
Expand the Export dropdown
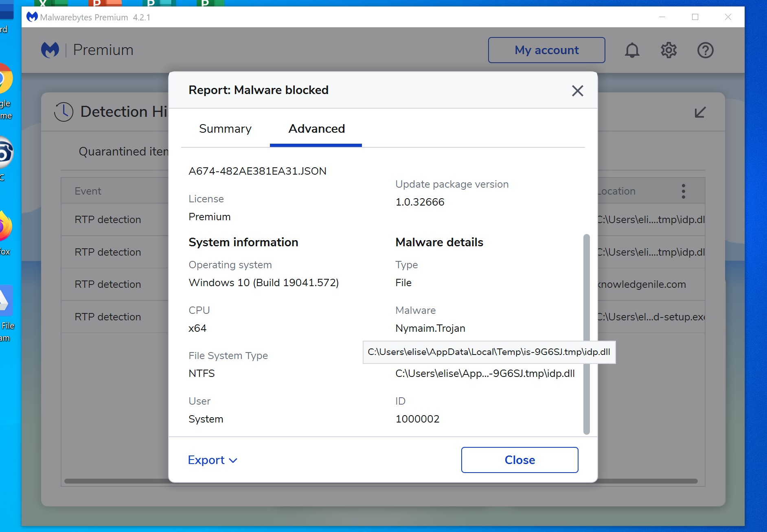coord(213,460)
